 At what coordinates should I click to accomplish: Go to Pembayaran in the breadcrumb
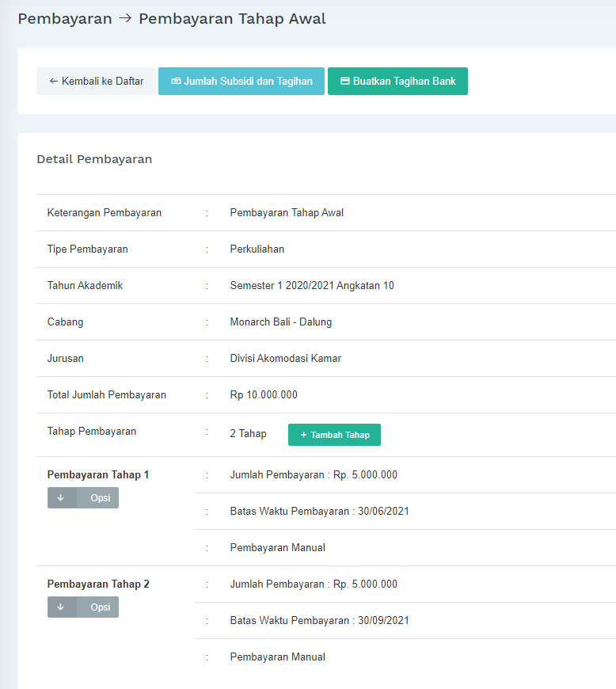(x=65, y=19)
